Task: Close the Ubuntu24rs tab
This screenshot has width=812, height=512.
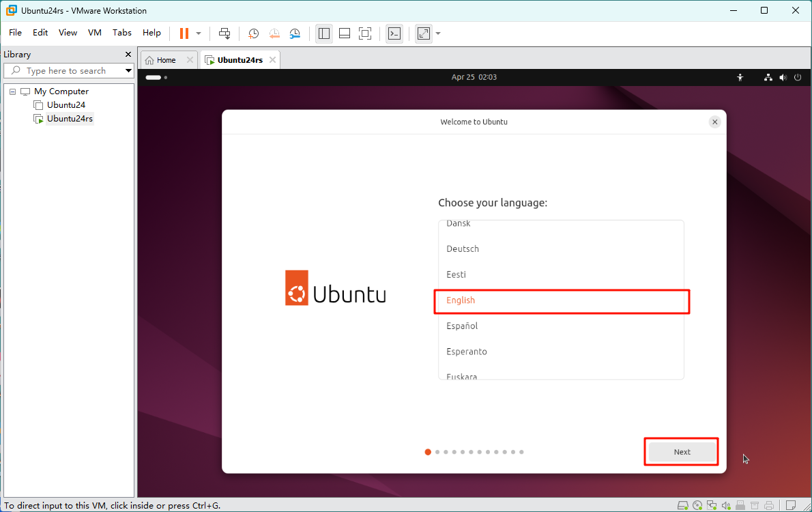Action: pyautogui.click(x=272, y=60)
